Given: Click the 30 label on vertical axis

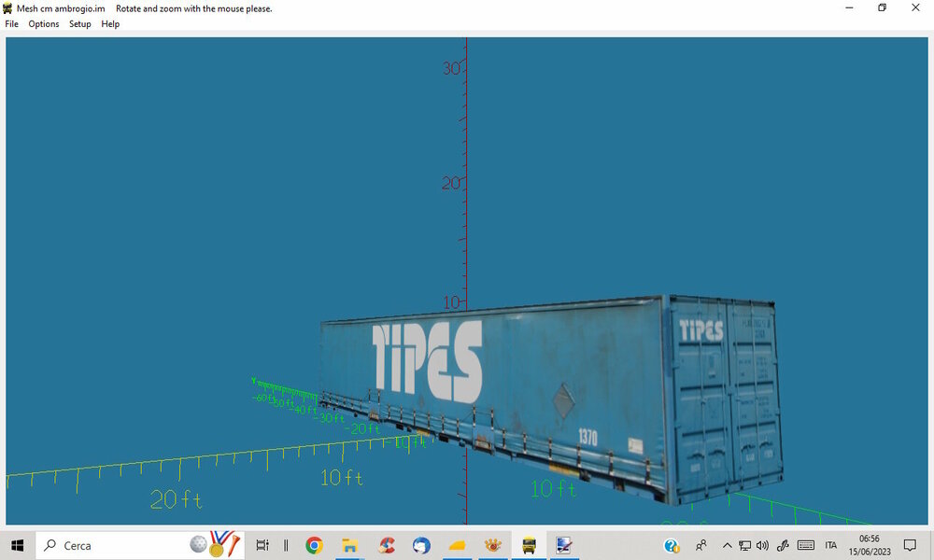Looking at the screenshot, I should coord(451,68).
